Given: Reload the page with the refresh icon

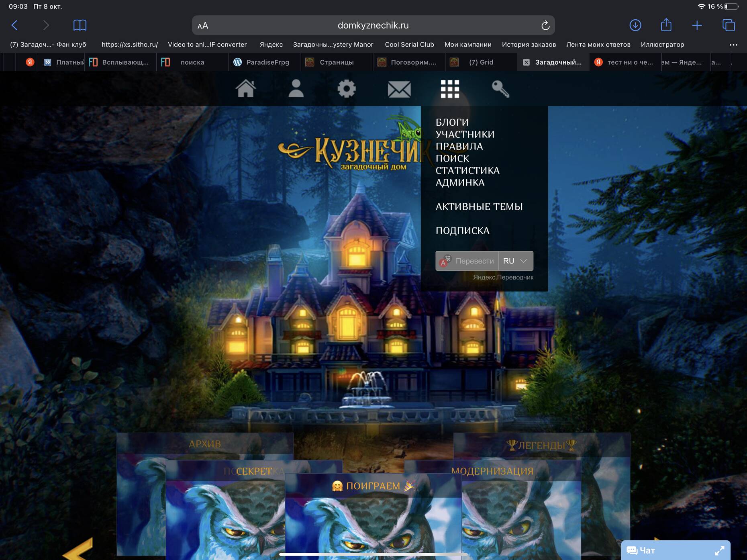Looking at the screenshot, I should [545, 25].
